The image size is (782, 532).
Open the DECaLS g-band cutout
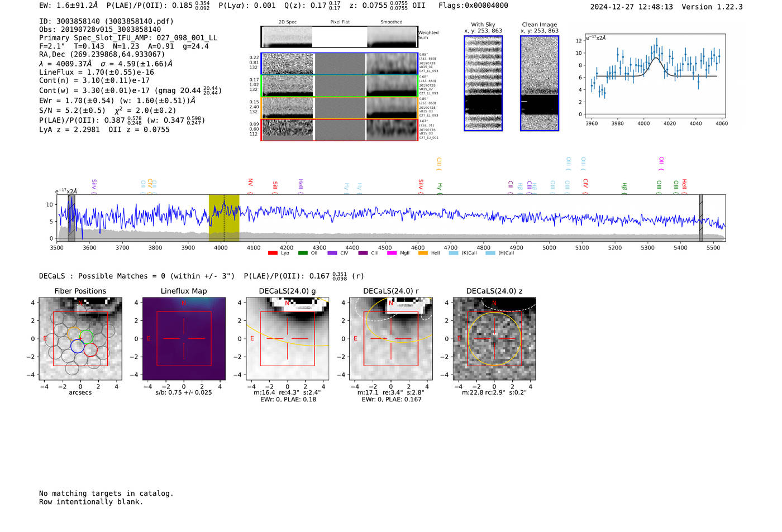[x=287, y=338]
